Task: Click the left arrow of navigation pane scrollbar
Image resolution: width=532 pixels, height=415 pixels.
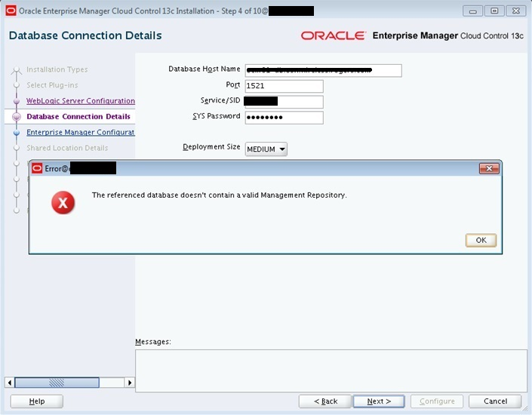Action: (x=10, y=383)
